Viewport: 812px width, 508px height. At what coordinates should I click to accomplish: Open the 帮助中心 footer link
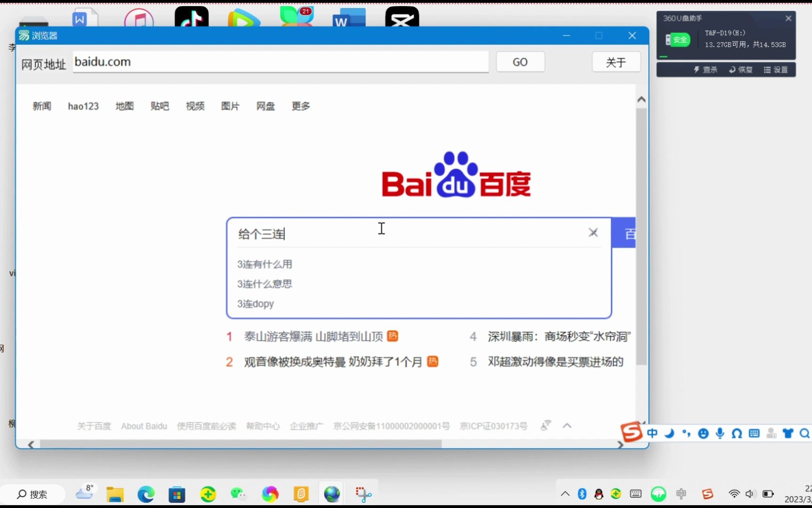[263, 426]
